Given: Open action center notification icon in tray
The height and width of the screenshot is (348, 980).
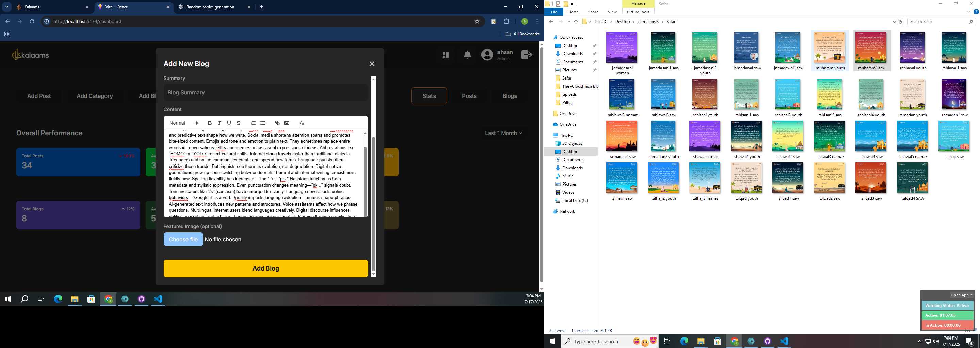Looking at the screenshot, I should (969, 342).
